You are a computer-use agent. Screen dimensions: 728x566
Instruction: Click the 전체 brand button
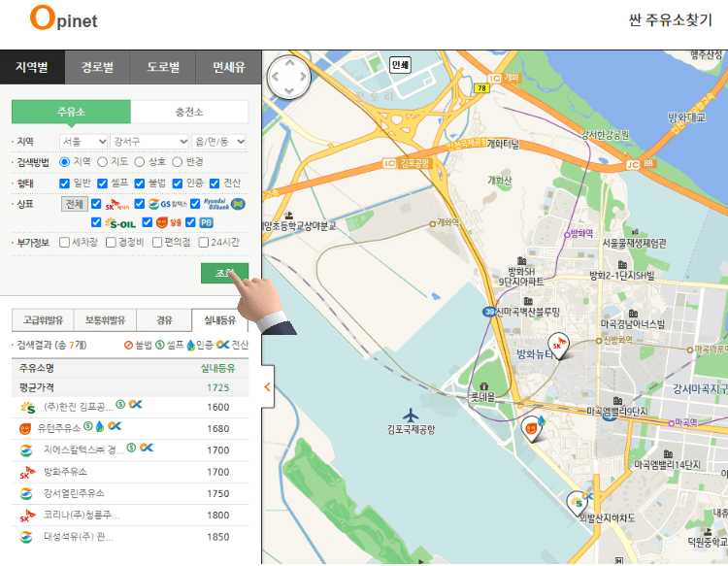click(75, 204)
